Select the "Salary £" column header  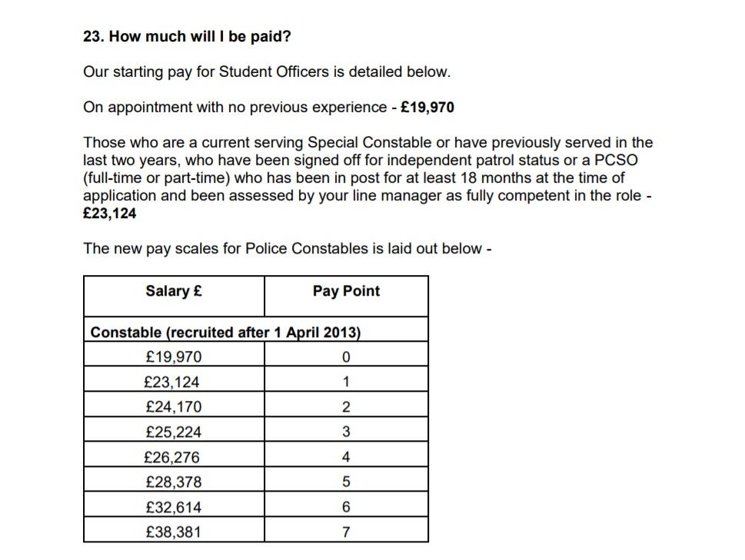[x=174, y=291]
